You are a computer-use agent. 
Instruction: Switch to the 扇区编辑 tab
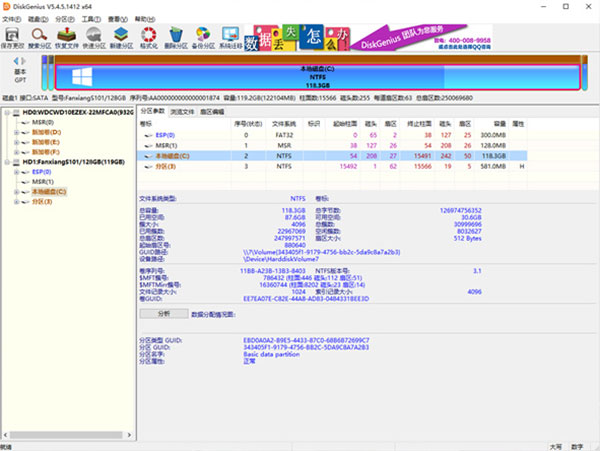212,110
